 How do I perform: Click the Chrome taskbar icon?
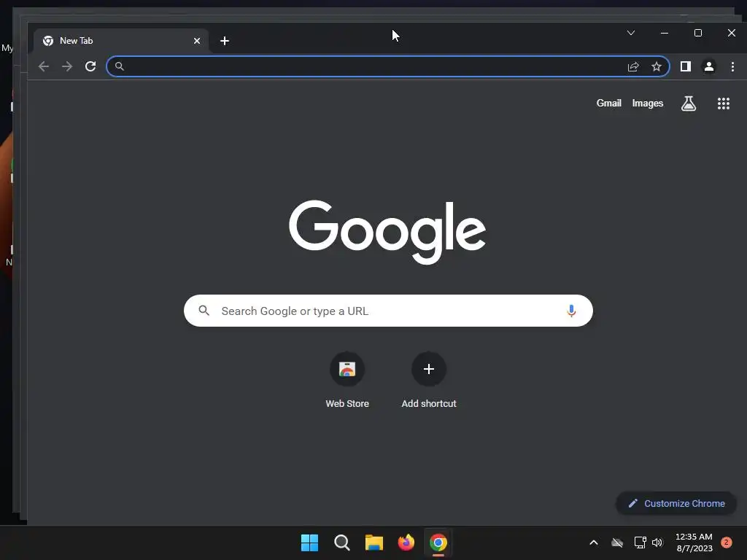point(438,542)
